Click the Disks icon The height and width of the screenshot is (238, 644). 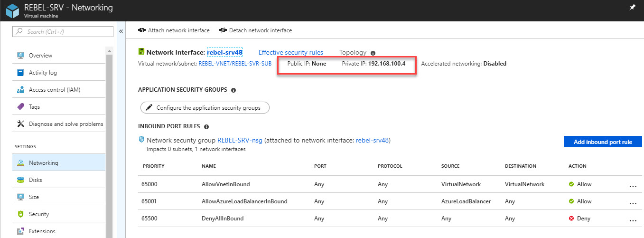(x=20, y=180)
